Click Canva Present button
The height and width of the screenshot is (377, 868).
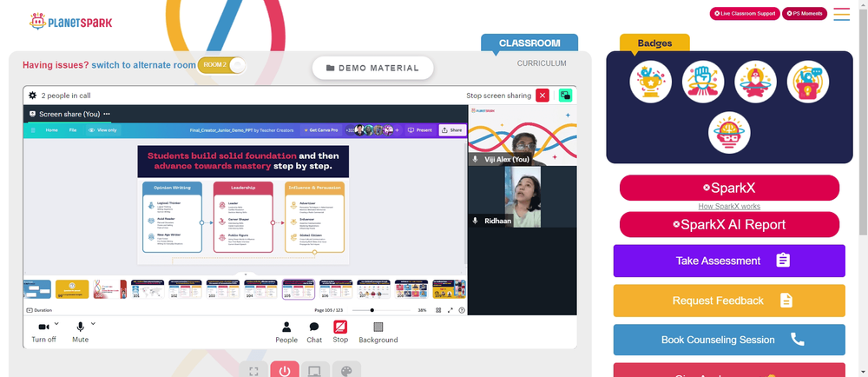(420, 130)
